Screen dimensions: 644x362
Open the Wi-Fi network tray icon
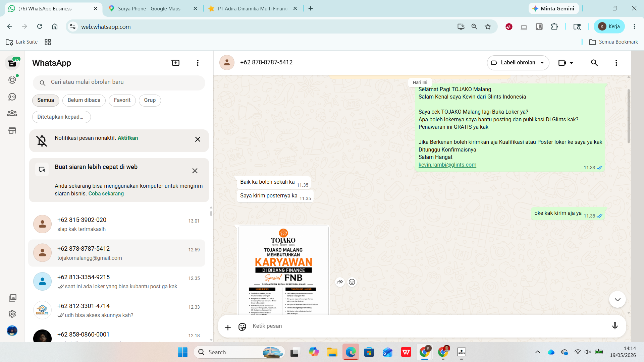[578, 352]
